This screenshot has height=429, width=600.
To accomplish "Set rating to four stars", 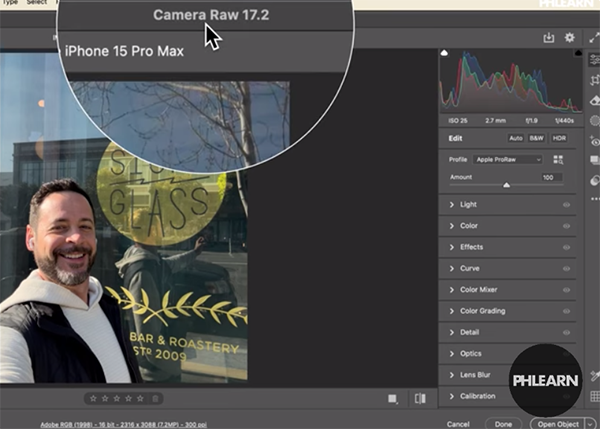I will [129, 399].
